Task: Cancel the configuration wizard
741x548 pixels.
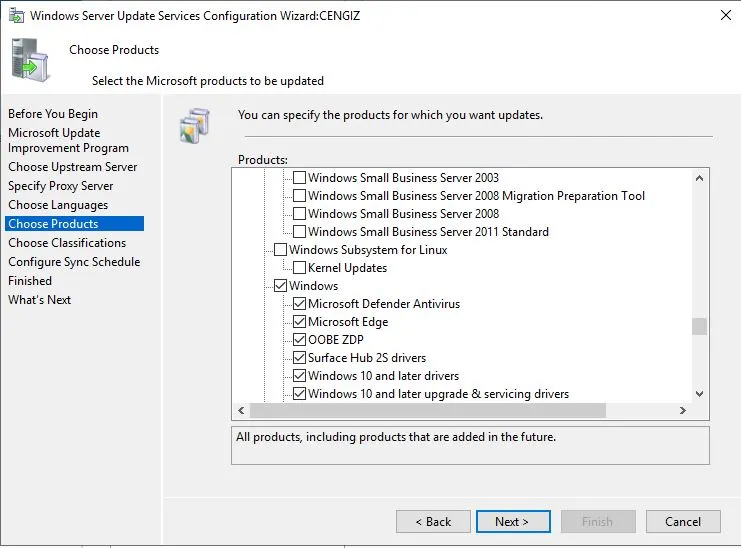Action: [682, 521]
